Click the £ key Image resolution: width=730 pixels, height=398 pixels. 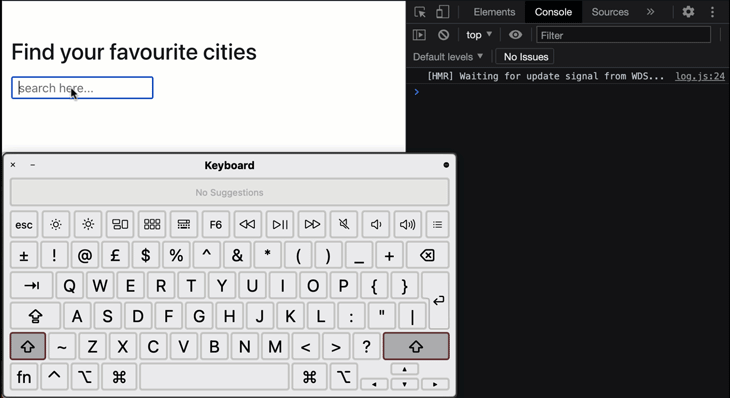115,255
